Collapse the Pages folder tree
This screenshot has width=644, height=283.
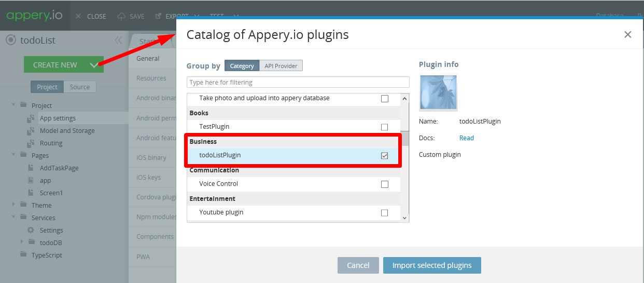[13, 155]
